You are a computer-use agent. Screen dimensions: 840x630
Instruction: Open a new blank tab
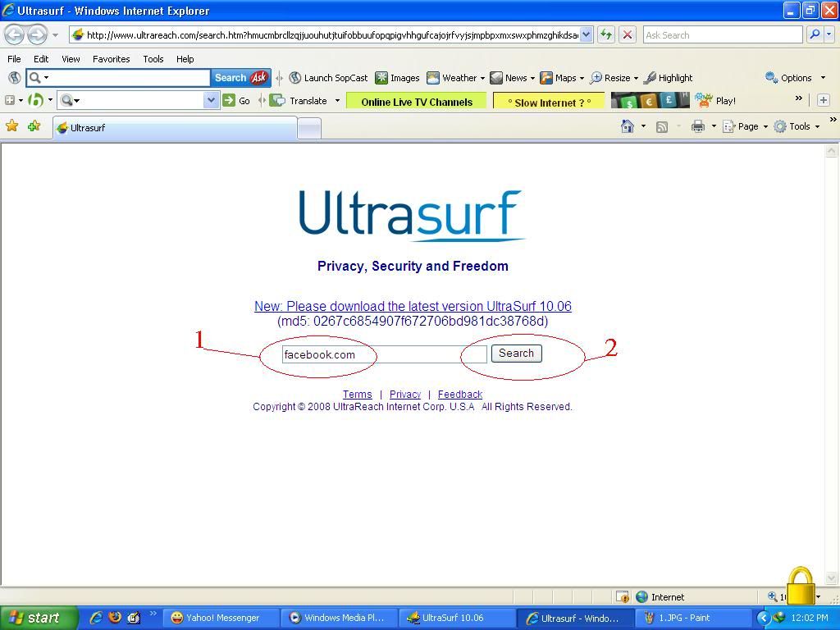309,129
